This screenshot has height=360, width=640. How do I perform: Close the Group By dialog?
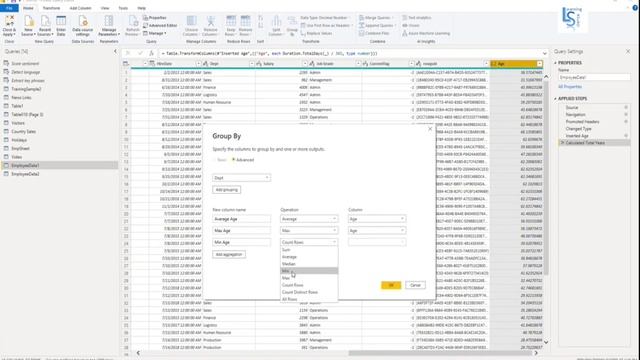(430, 129)
